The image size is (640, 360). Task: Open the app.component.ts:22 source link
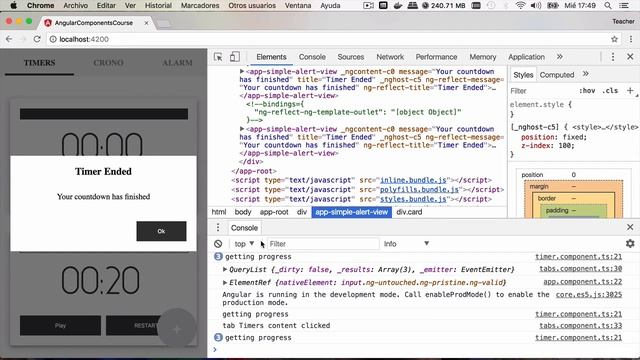(582, 282)
